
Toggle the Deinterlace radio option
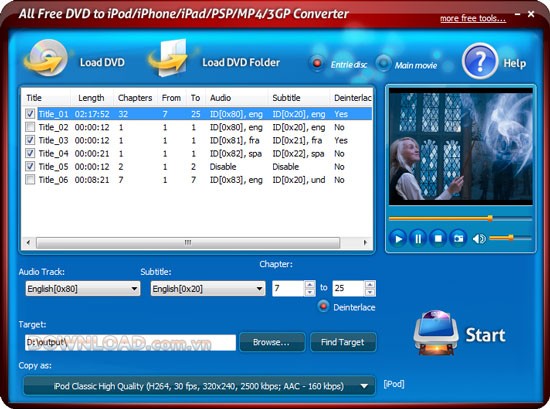(323, 306)
